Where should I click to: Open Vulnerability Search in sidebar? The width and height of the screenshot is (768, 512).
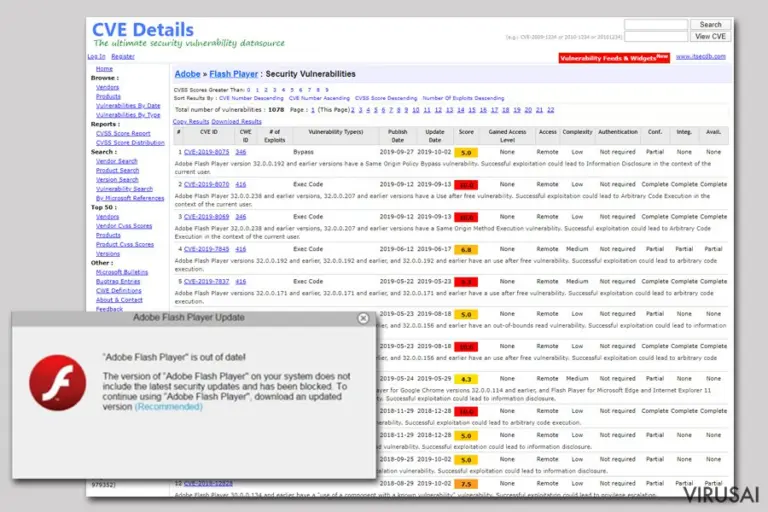point(124,189)
